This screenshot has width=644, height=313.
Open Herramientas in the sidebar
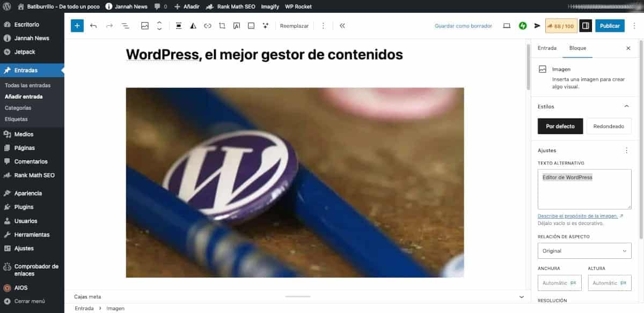32,234
